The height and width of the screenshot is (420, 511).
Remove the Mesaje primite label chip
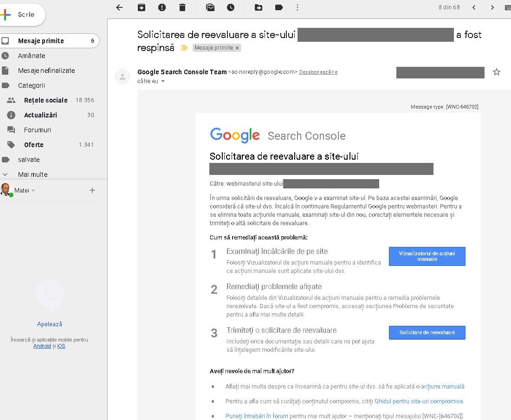237,48
